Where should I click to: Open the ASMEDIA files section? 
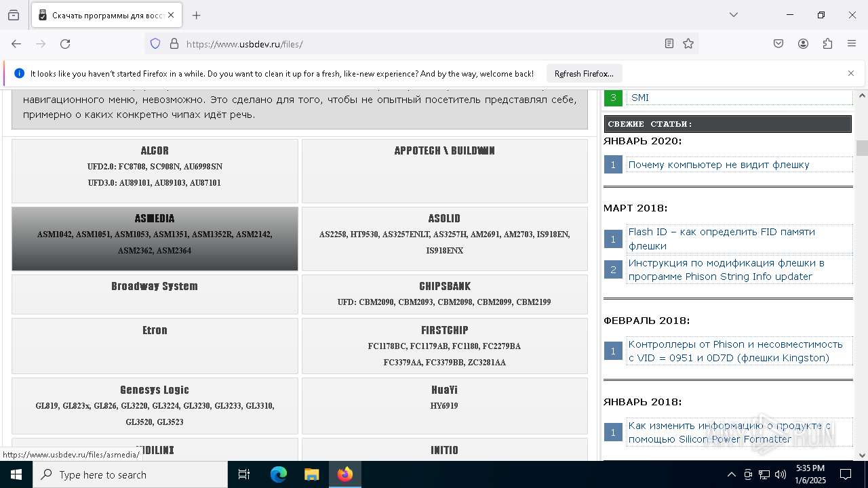point(155,239)
